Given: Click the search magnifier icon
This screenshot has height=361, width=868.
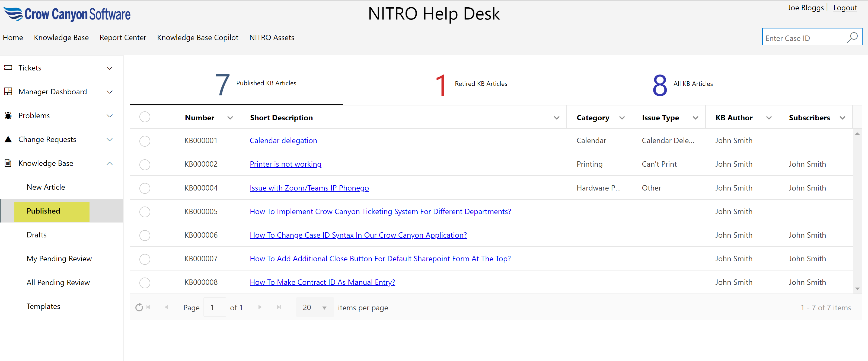Looking at the screenshot, I should (852, 37).
